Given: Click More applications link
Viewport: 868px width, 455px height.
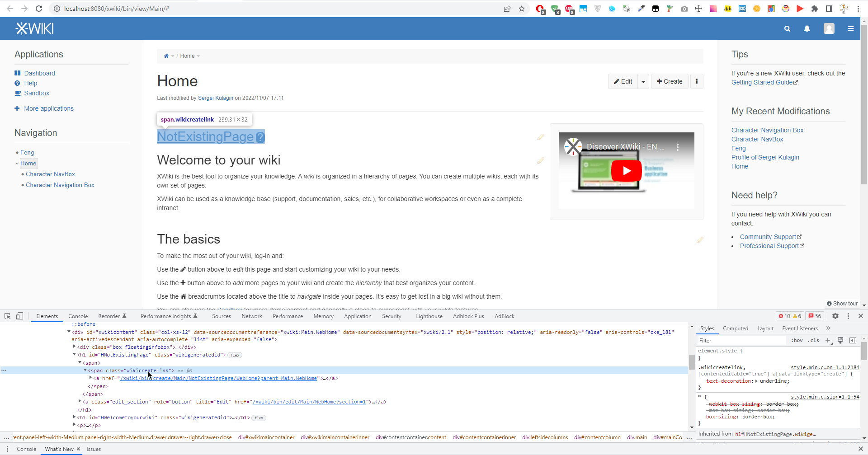Looking at the screenshot, I should (x=49, y=108).
